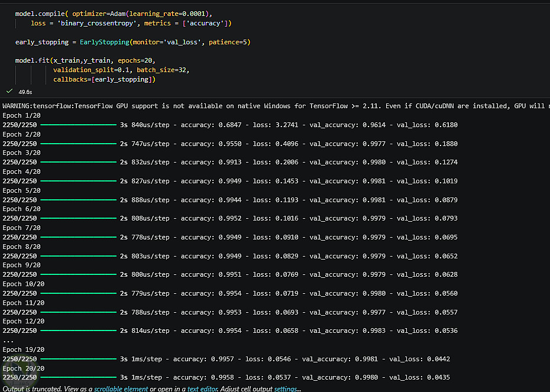This screenshot has height=392, width=550.
Task: Click the TensorFlow GPU warning line
Action: click(x=275, y=106)
